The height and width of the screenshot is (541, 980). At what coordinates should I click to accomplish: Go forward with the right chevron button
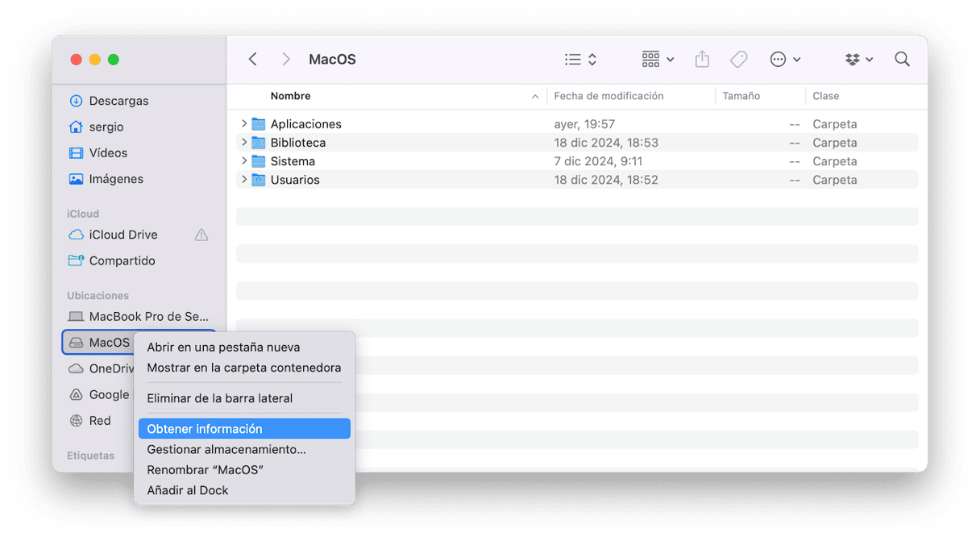tap(286, 59)
